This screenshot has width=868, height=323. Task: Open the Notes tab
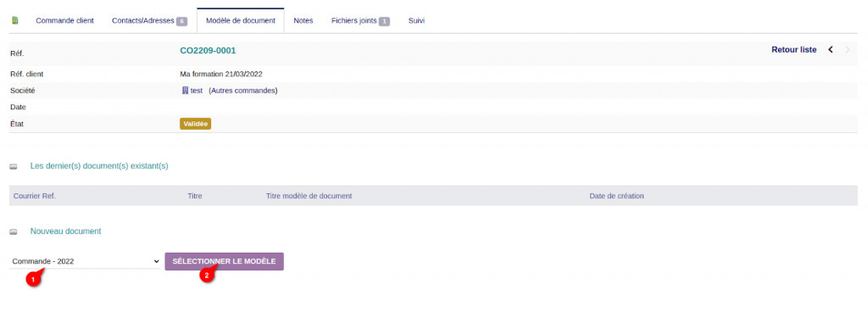click(303, 20)
